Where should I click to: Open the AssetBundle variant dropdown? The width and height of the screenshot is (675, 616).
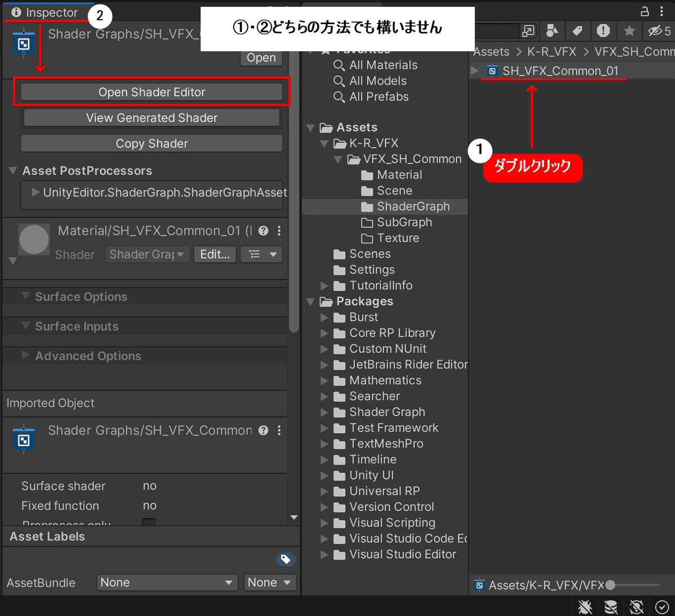coord(270,582)
